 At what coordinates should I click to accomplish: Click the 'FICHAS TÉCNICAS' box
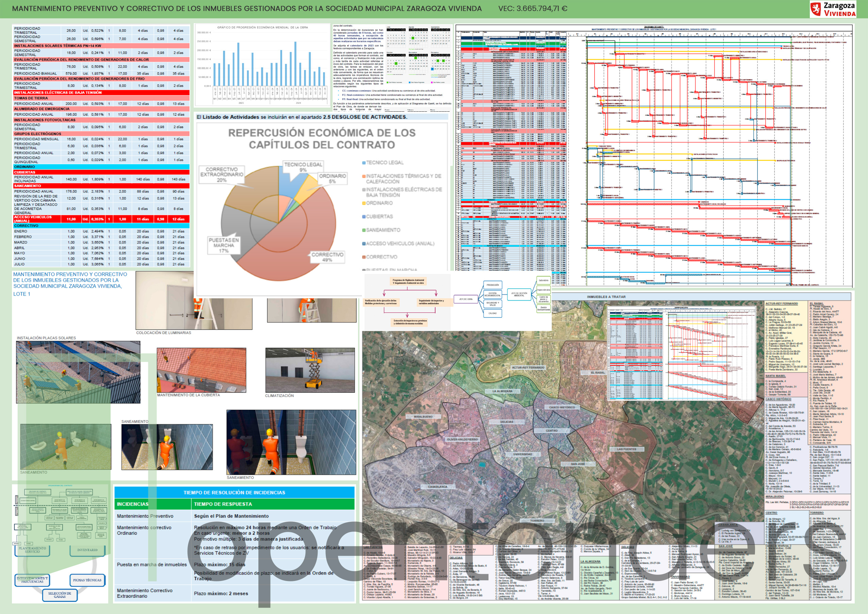(87, 580)
